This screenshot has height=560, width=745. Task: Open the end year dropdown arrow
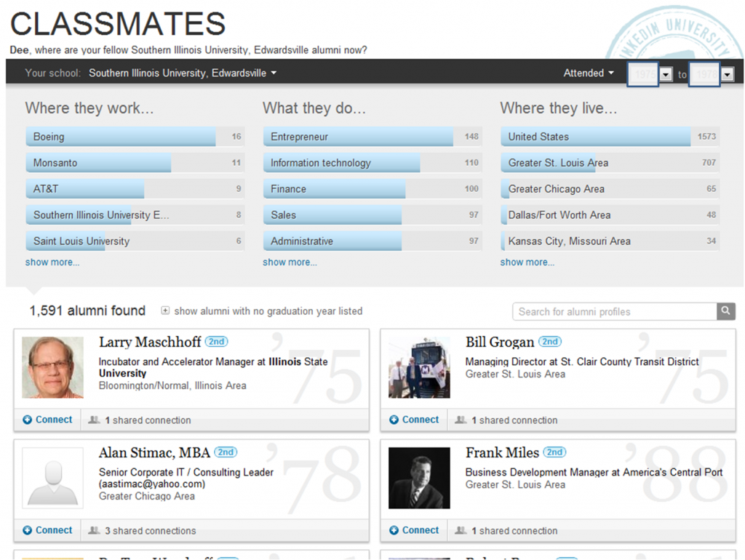tap(728, 75)
